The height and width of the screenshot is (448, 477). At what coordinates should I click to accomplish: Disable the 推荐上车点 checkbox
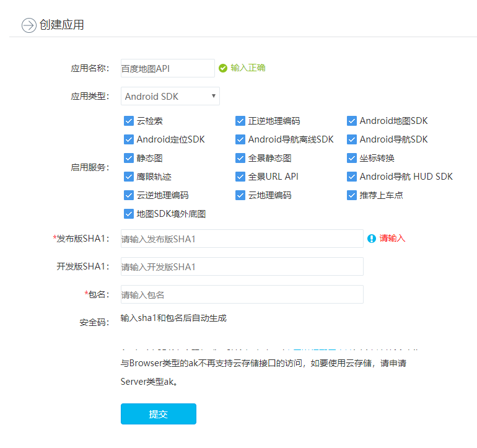point(352,195)
